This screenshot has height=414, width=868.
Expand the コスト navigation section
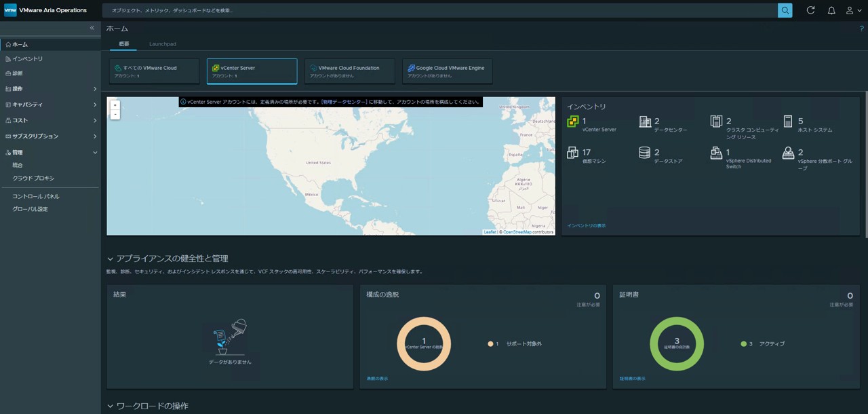(x=95, y=121)
